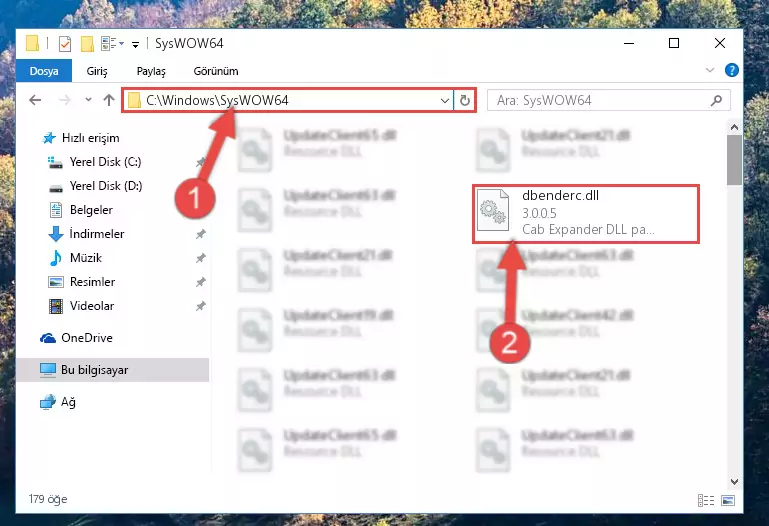This screenshot has height=526, width=769.
Task: Click the Properties checkmark icon in title bar
Action: (x=65, y=44)
